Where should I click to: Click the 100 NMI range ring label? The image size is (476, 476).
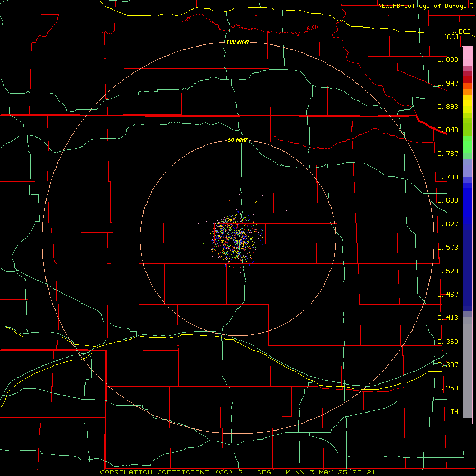tap(237, 42)
